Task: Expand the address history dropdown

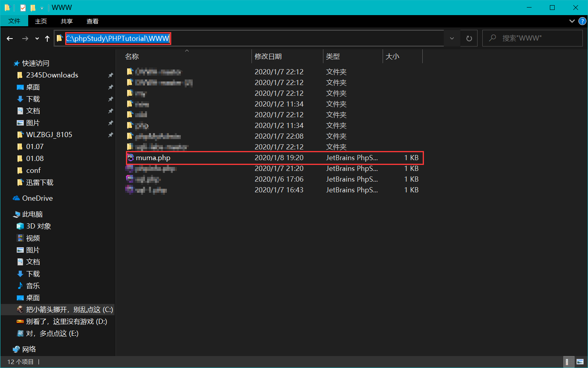Action: [452, 38]
